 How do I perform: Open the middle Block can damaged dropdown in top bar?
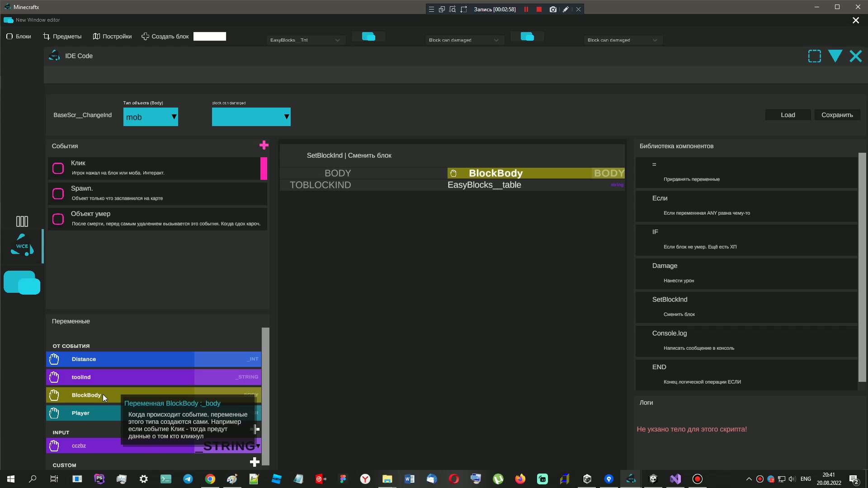coord(464,40)
